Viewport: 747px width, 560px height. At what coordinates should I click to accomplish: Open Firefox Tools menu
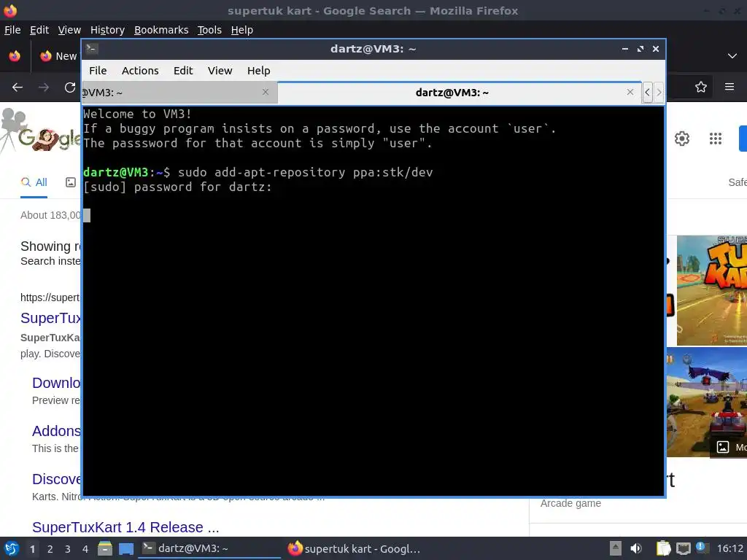tap(209, 30)
